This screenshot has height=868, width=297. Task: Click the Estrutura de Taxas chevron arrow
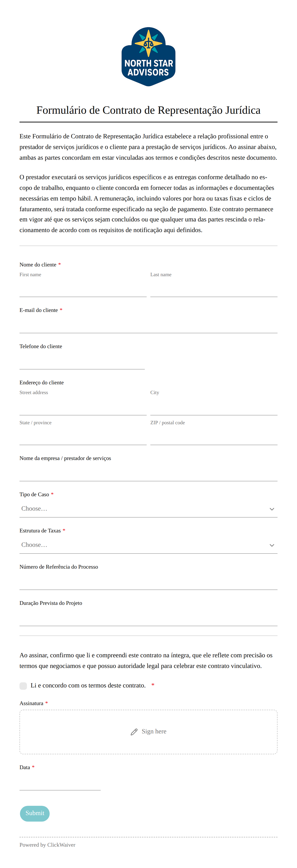pos(272,545)
